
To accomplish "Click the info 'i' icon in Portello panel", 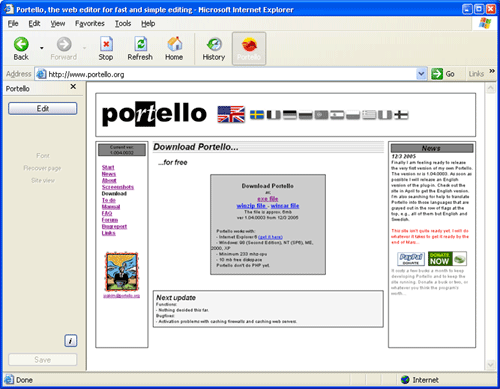I will [70, 341].
